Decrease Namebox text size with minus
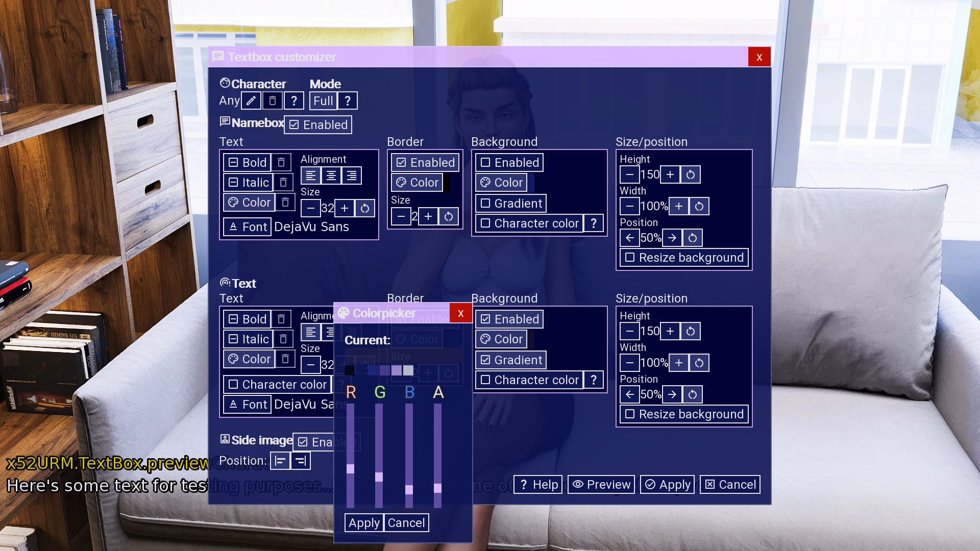980x551 pixels. tap(311, 208)
